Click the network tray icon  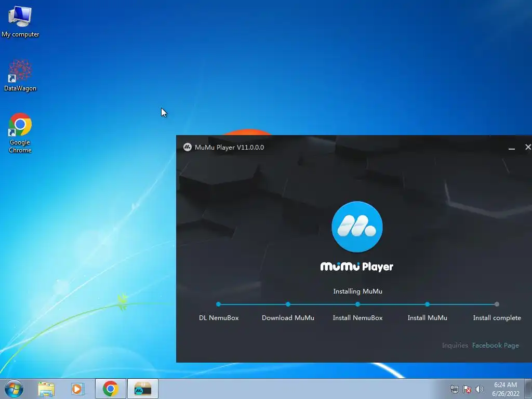click(x=454, y=389)
